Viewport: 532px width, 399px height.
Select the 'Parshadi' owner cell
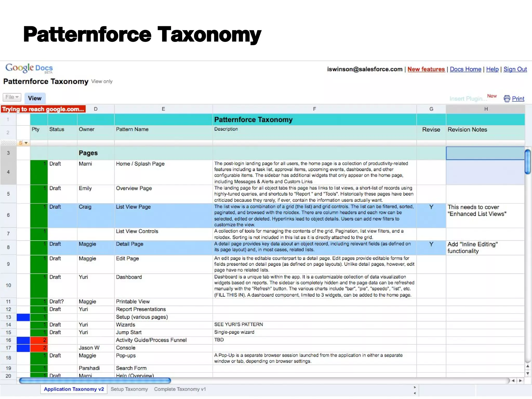click(96, 368)
